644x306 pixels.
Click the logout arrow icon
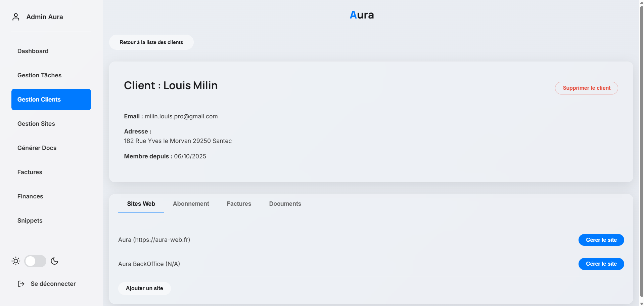[x=21, y=283]
